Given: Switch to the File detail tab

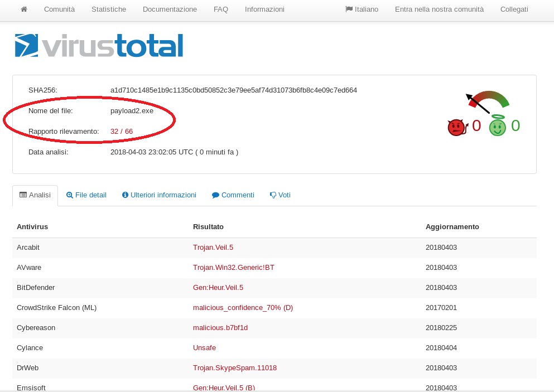Looking at the screenshot, I should 86,195.
